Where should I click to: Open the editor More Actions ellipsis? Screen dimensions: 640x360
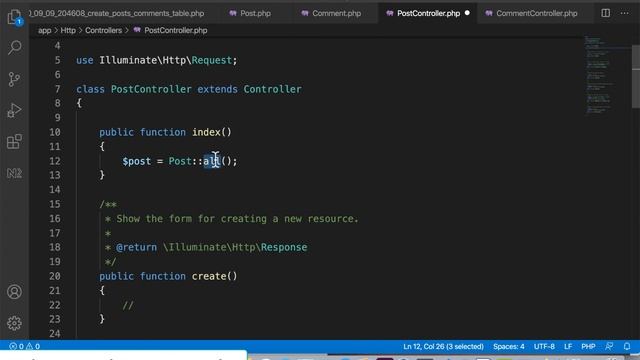pyautogui.click(x=624, y=13)
